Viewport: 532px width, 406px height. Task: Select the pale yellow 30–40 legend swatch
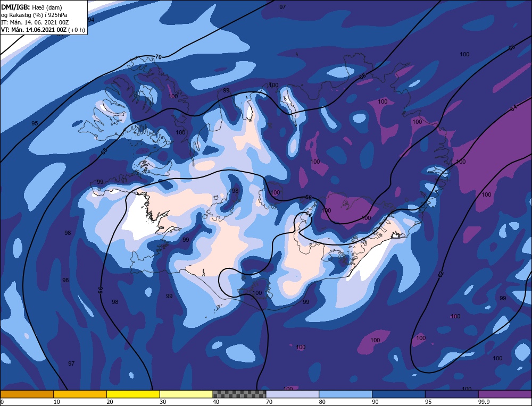(x=186, y=394)
